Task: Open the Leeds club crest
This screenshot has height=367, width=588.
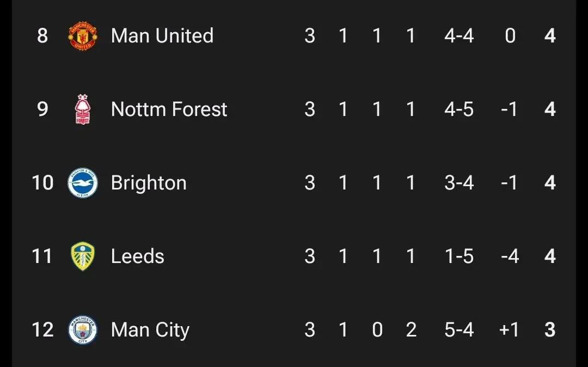Action: [83, 256]
